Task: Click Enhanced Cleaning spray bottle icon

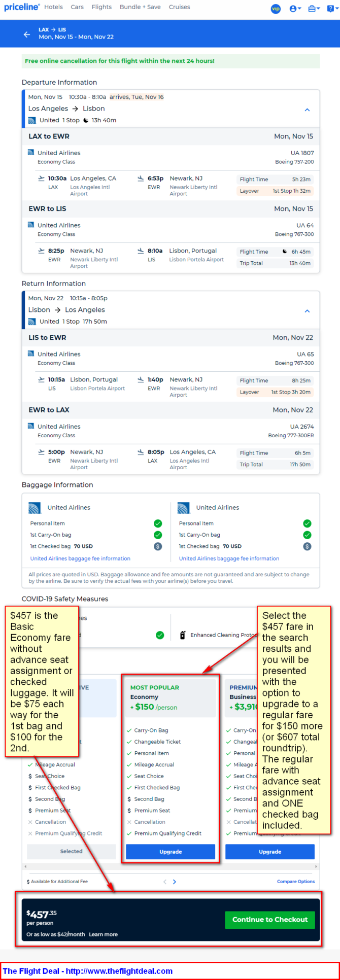Action: click(x=183, y=635)
